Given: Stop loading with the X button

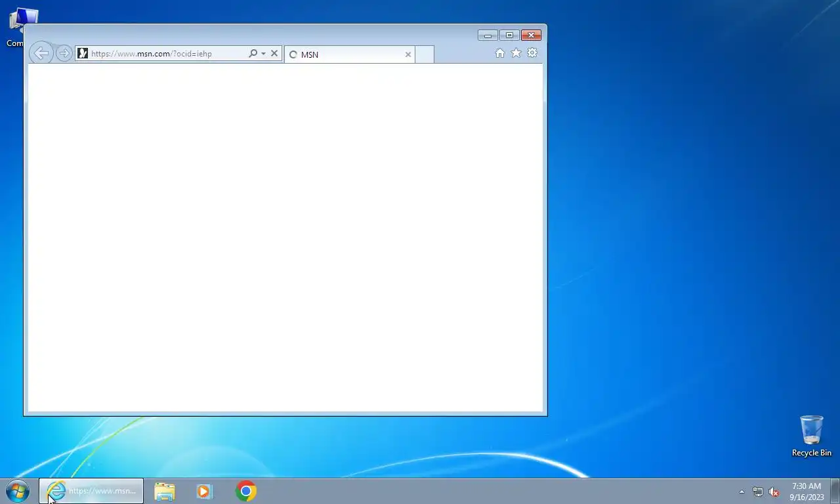Looking at the screenshot, I should pos(274,54).
